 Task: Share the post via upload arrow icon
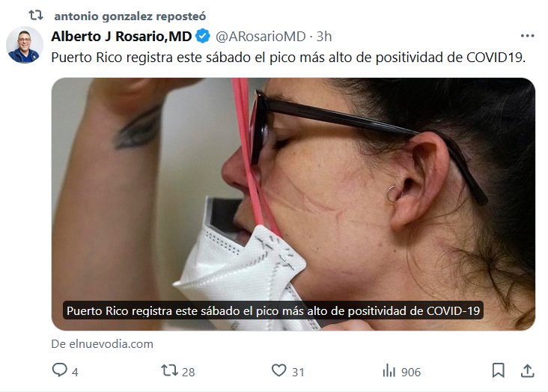click(527, 371)
